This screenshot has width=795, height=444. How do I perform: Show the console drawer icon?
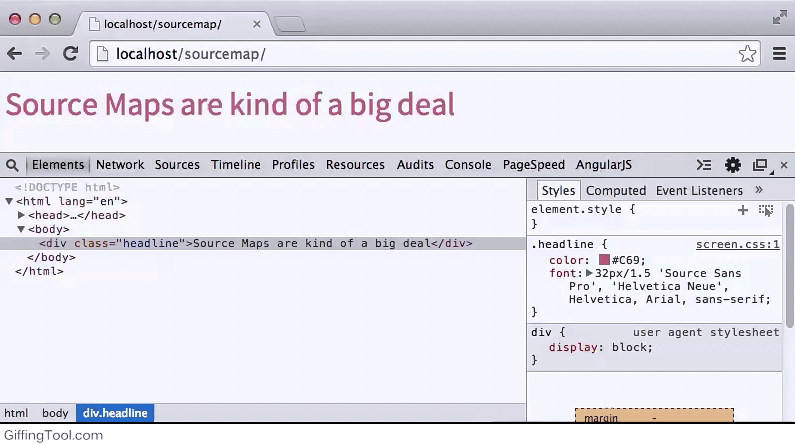click(704, 165)
